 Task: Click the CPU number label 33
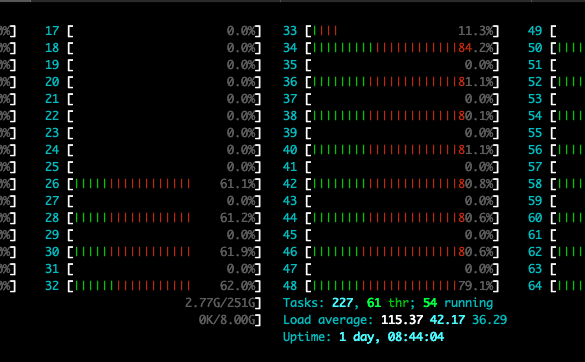[290, 31]
